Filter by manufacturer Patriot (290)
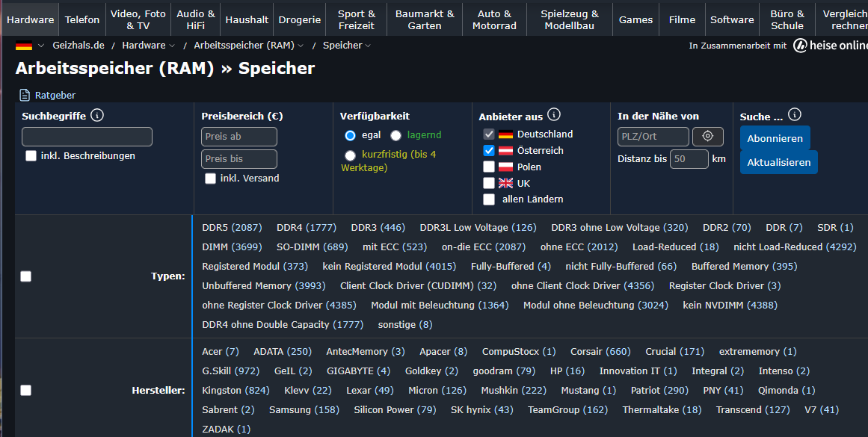The width and height of the screenshot is (868, 437). click(x=659, y=390)
